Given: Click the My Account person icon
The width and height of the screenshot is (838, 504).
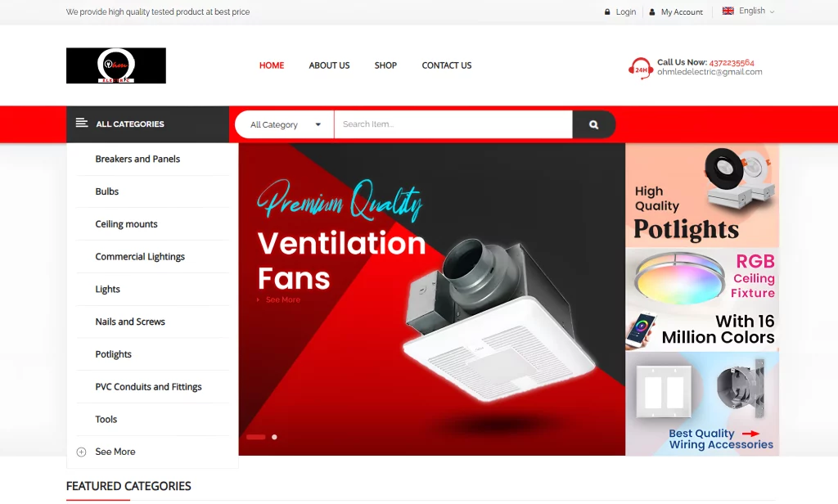Looking at the screenshot, I should click(x=652, y=12).
